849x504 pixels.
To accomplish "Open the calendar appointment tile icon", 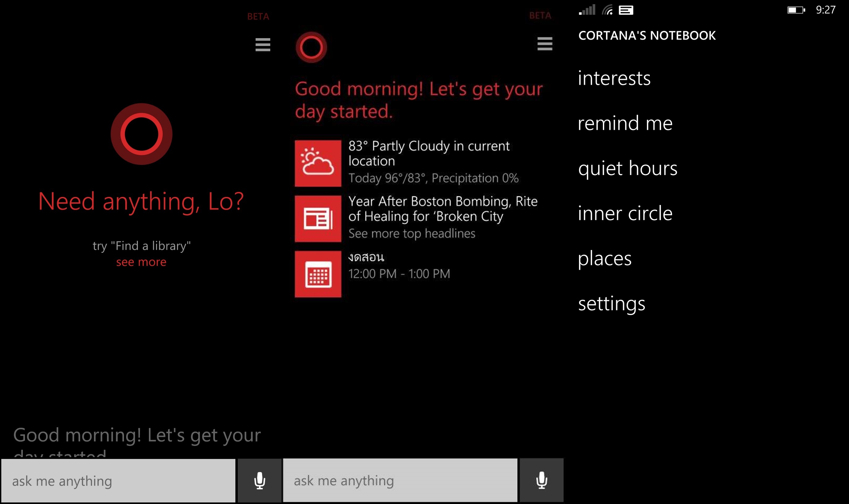I will [x=318, y=274].
